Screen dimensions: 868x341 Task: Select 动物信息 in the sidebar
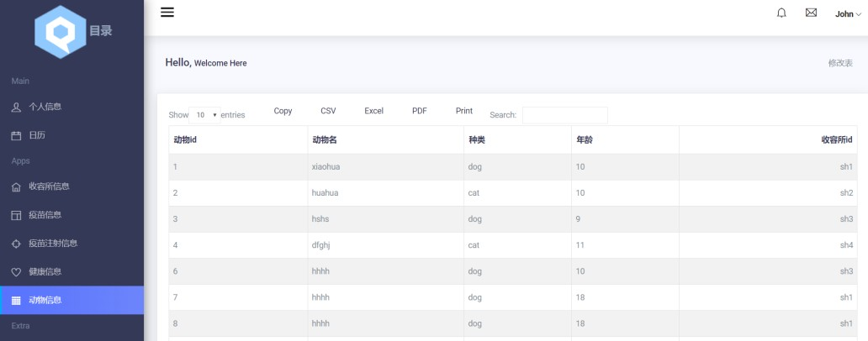[x=45, y=300]
